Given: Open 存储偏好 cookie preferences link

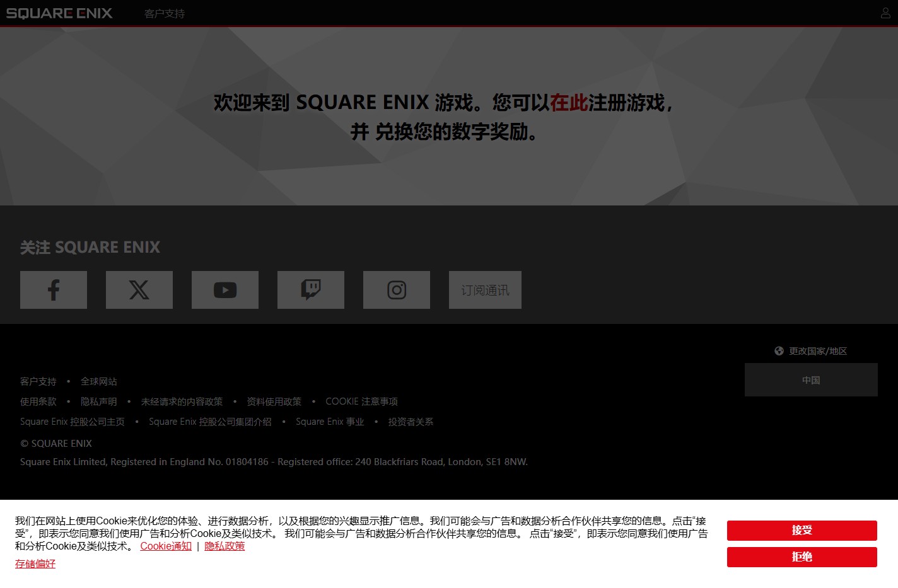Looking at the screenshot, I should tap(35, 563).
